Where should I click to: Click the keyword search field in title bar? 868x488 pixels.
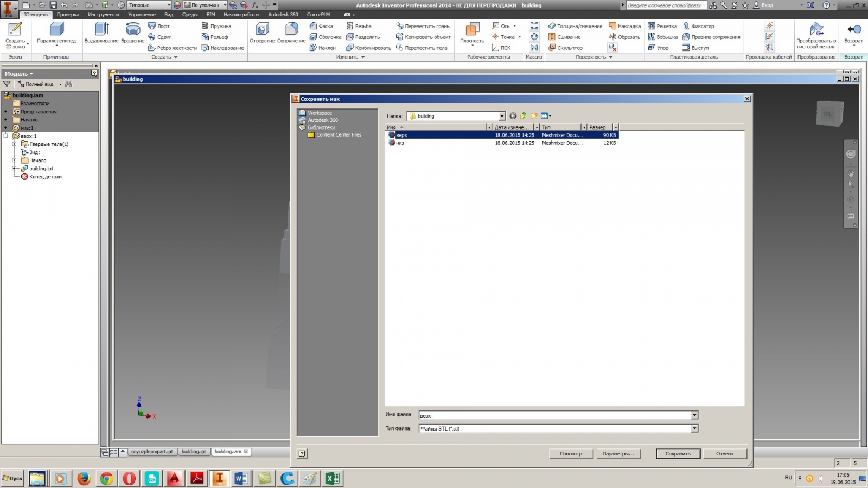(666, 5)
